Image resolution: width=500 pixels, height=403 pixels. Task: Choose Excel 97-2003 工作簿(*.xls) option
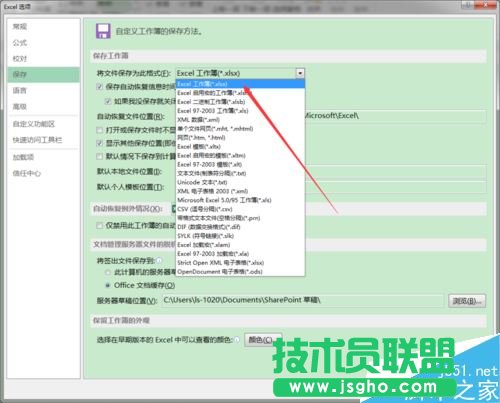pyautogui.click(x=240, y=111)
